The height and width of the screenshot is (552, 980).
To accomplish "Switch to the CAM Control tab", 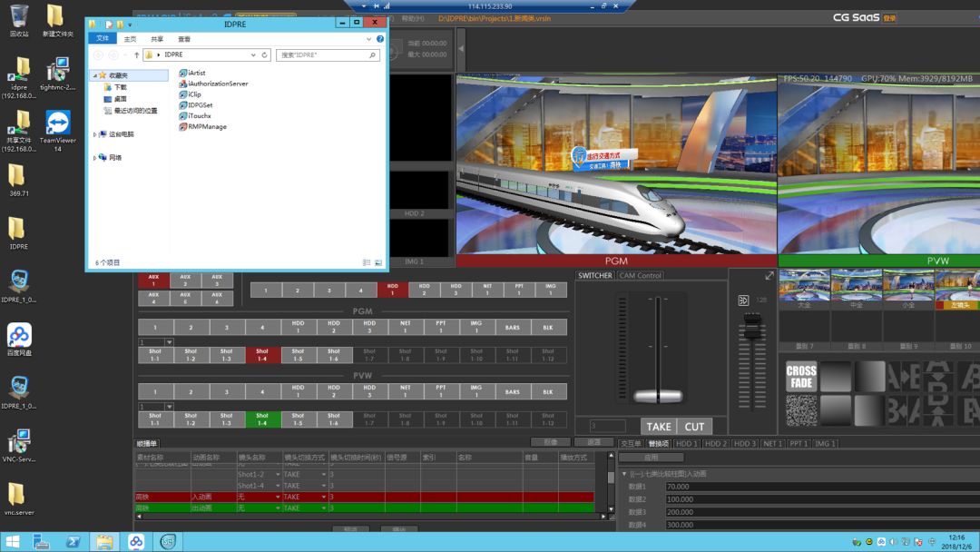I will click(x=640, y=276).
